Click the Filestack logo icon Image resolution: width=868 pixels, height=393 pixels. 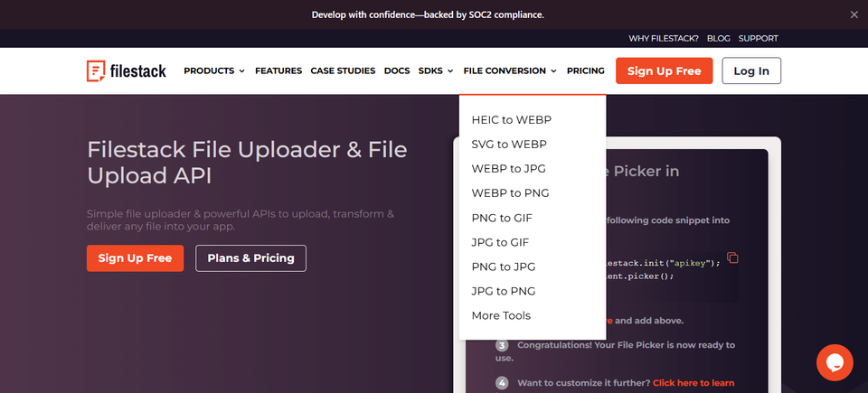pos(95,70)
